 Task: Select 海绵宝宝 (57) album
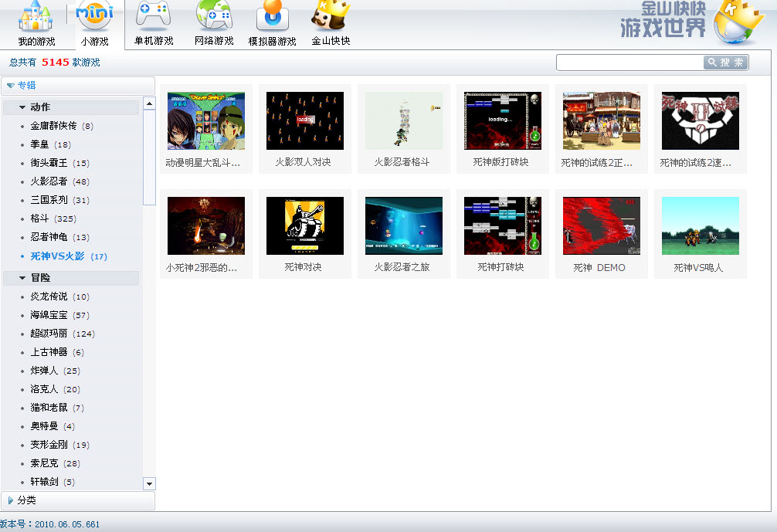pyautogui.click(x=60, y=315)
